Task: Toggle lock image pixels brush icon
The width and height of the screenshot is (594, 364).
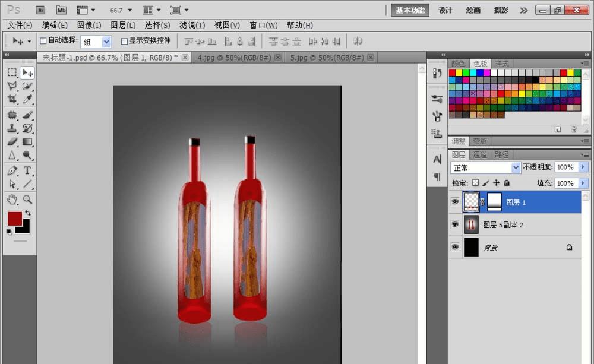Action: (486, 183)
